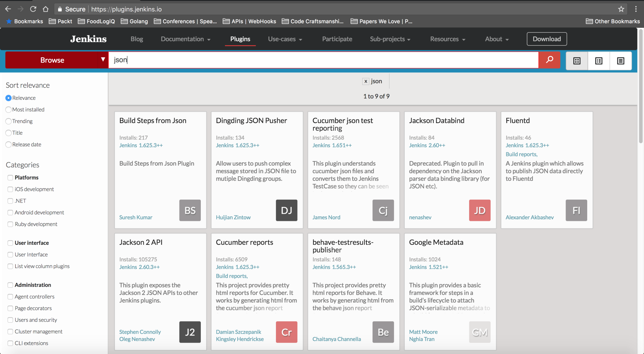
Task: Open author Alexander Akbashev link
Action: 529,217
